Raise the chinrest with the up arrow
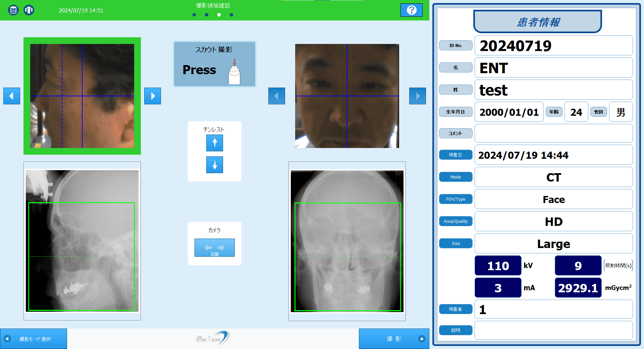 click(215, 143)
